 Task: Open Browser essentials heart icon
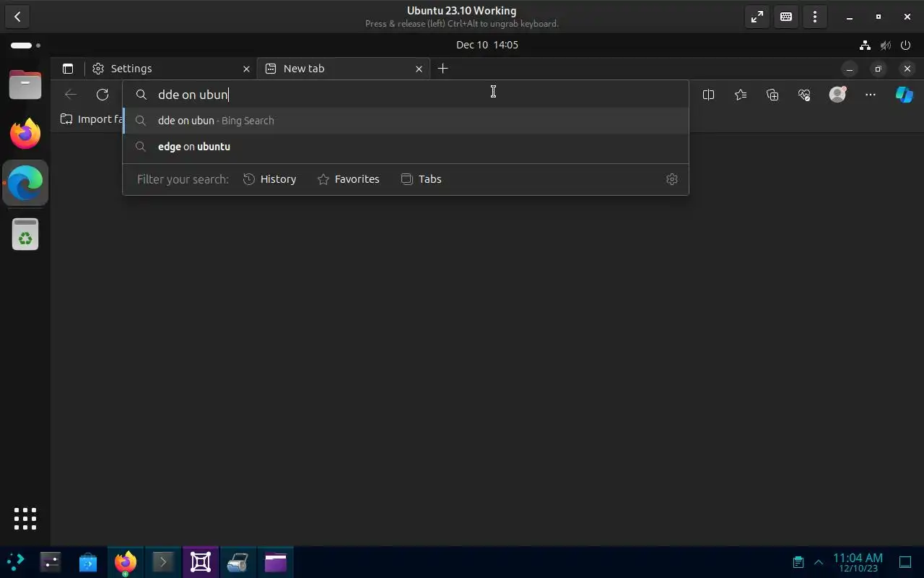pyautogui.click(x=804, y=95)
